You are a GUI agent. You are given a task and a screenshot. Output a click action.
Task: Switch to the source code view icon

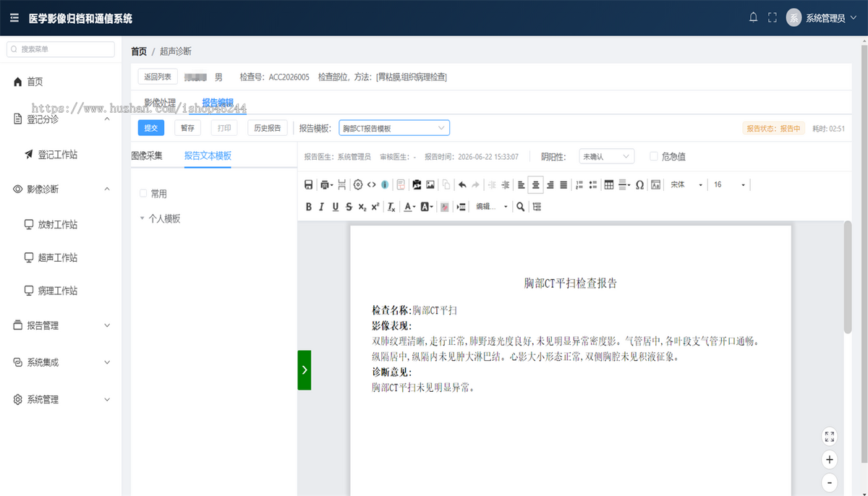coord(371,185)
